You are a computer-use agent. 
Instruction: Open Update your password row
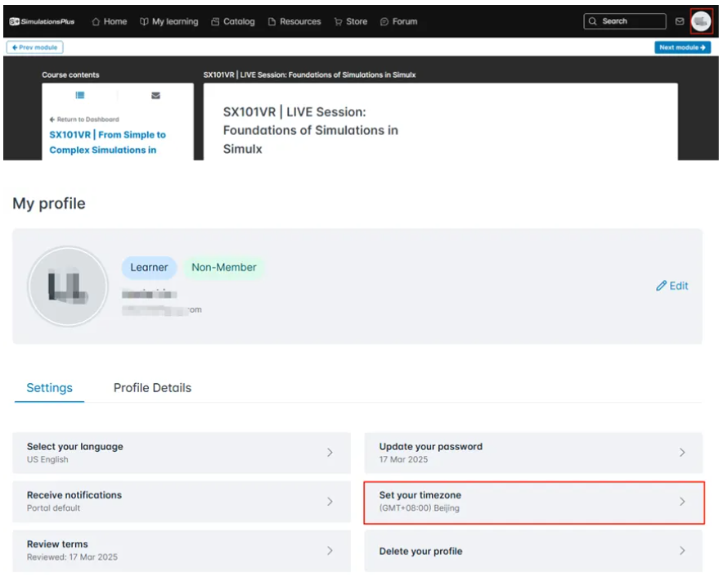pyautogui.click(x=533, y=453)
